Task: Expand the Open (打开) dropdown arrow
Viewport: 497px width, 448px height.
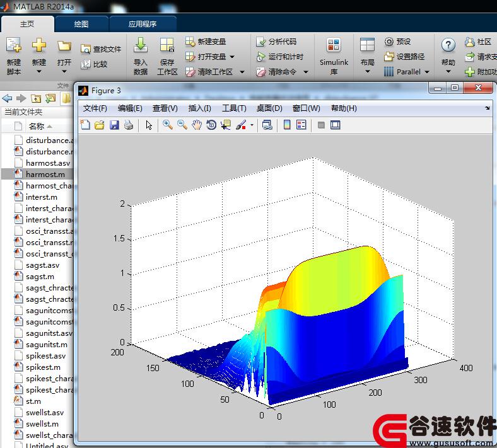Action: pyautogui.click(x=64, y=72)
